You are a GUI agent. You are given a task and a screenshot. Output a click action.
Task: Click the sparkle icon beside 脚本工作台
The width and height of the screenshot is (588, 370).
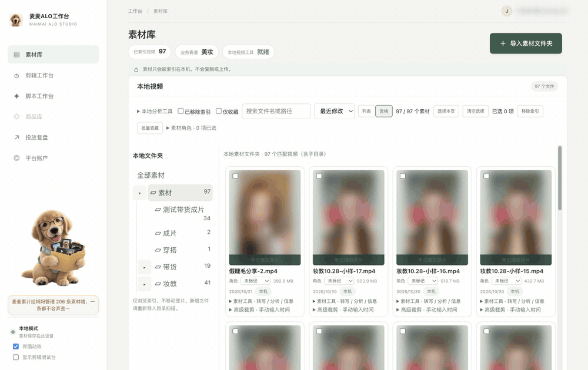click(x=16, y=96)
